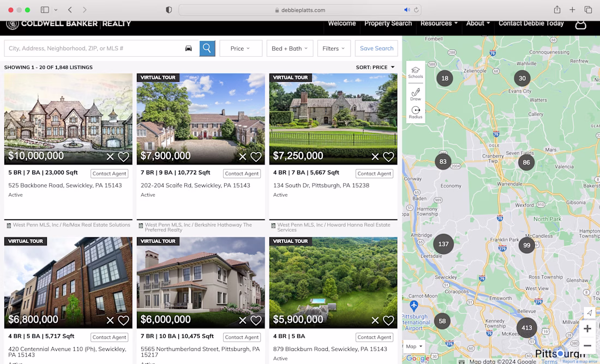
Task: Contact Agent for 134 South Dr
Action: [x=374, y=174]
